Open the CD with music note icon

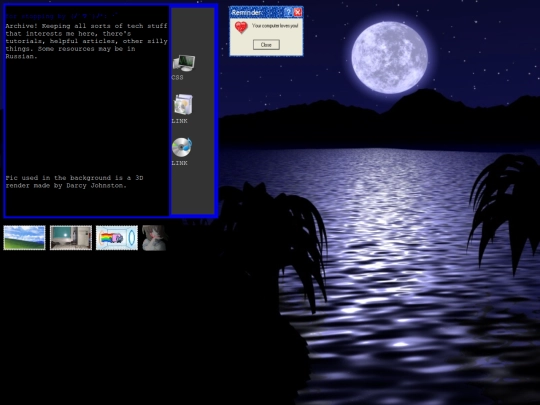click(x=182, y=147)
